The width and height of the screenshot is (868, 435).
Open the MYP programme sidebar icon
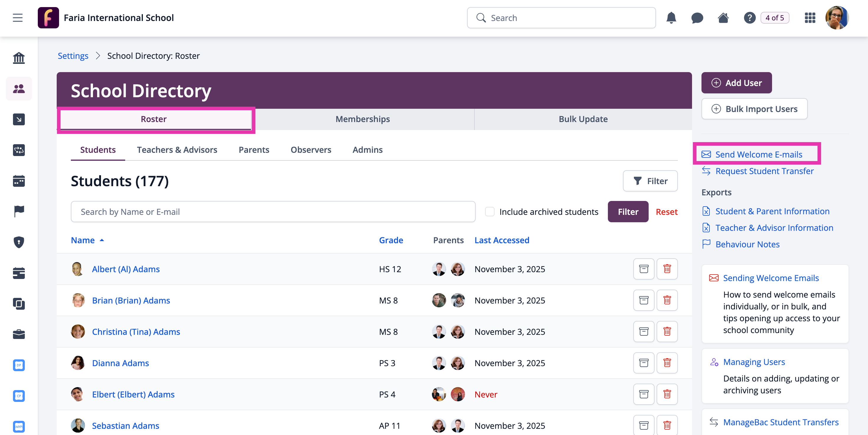(x=19, y=426)
